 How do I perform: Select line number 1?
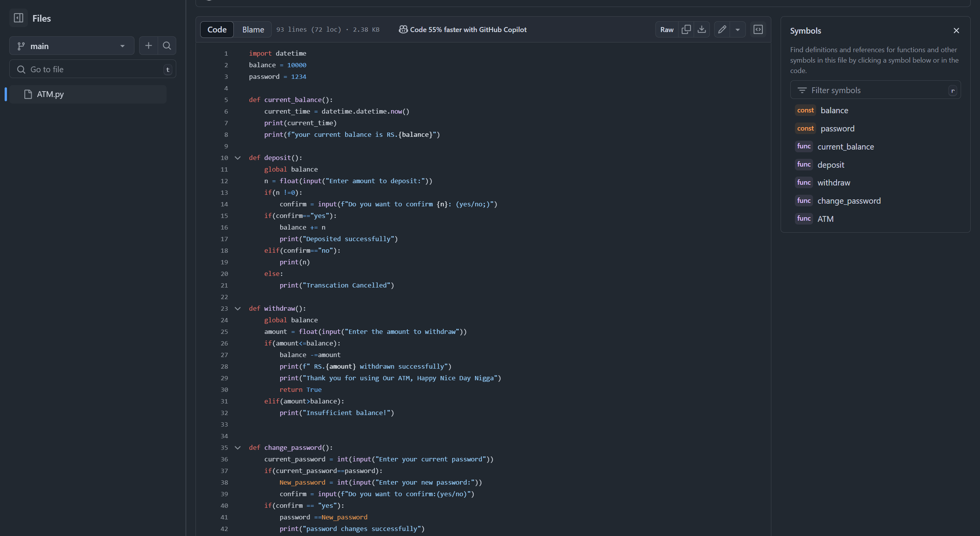click(x=226, y=53)
